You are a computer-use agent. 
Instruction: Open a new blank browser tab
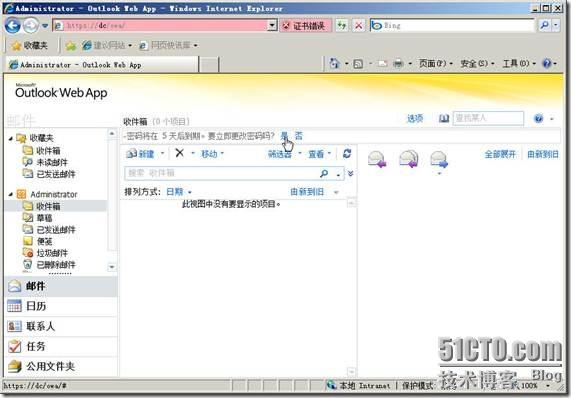(209, 65)
